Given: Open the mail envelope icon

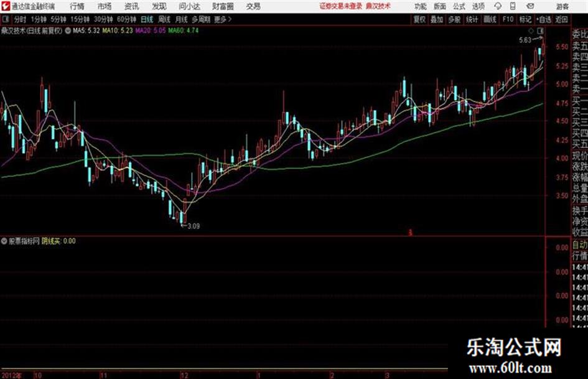Looking at the screenshot, I should point(530,6).
